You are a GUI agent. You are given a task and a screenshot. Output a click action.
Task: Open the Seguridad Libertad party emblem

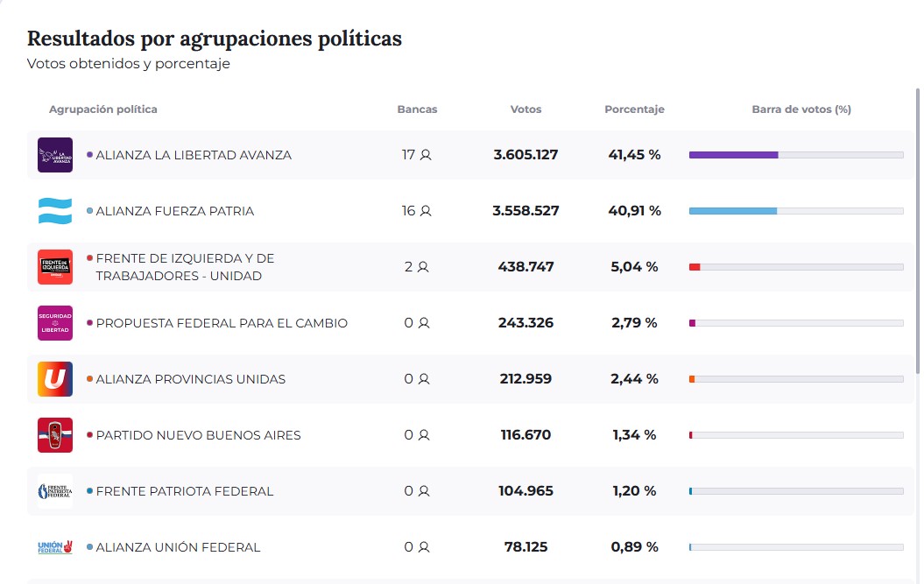point(54,322)
